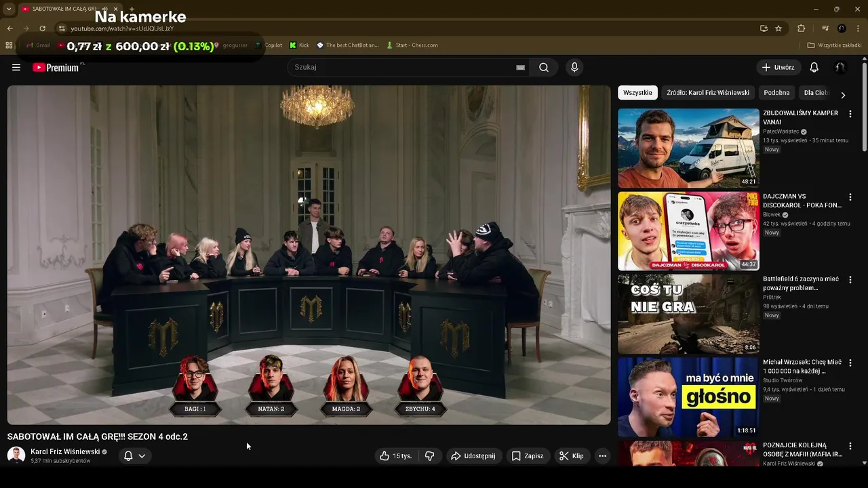Open the options menu for POZNAJCIE KOLEJNĄ OSOBĘ

pyautogui.click(x=850, y=447)
